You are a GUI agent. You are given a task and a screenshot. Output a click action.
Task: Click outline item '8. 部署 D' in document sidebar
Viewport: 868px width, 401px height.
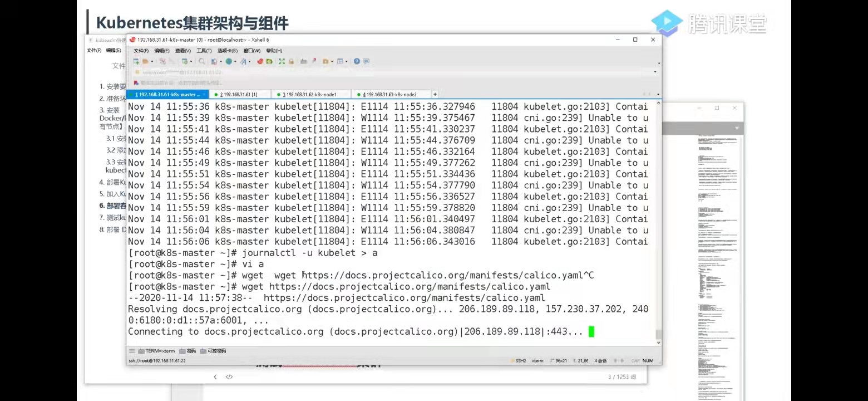[x=112, y=229]
